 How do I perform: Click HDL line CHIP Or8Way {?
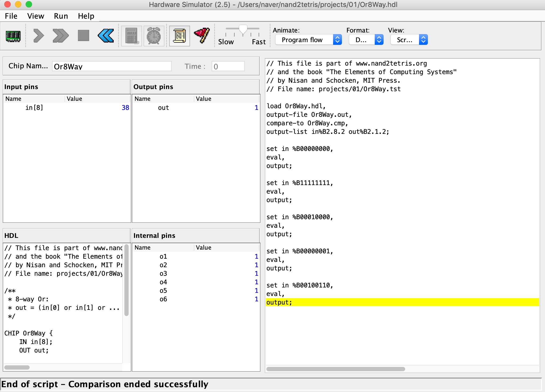click(x=29, y=333)
